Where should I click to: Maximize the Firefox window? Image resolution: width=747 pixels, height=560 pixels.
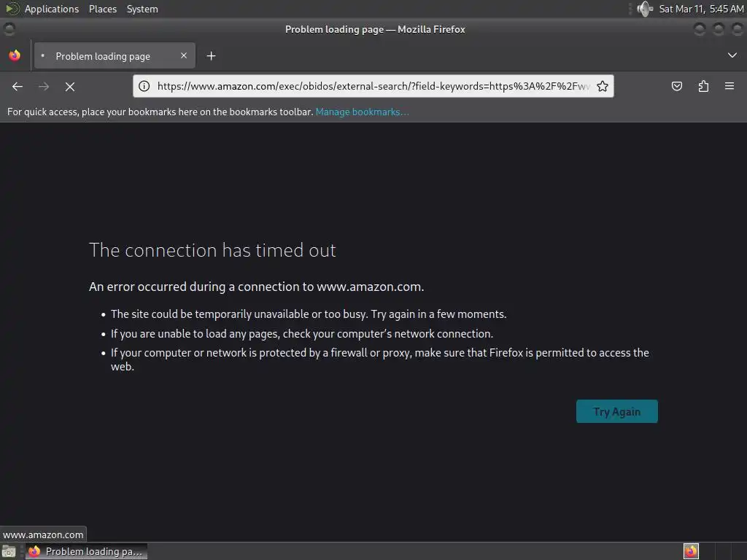[x=719, y=29]
